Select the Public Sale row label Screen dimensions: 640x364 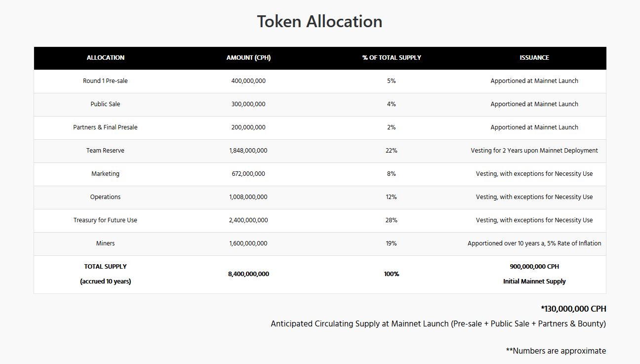(105, 104)
